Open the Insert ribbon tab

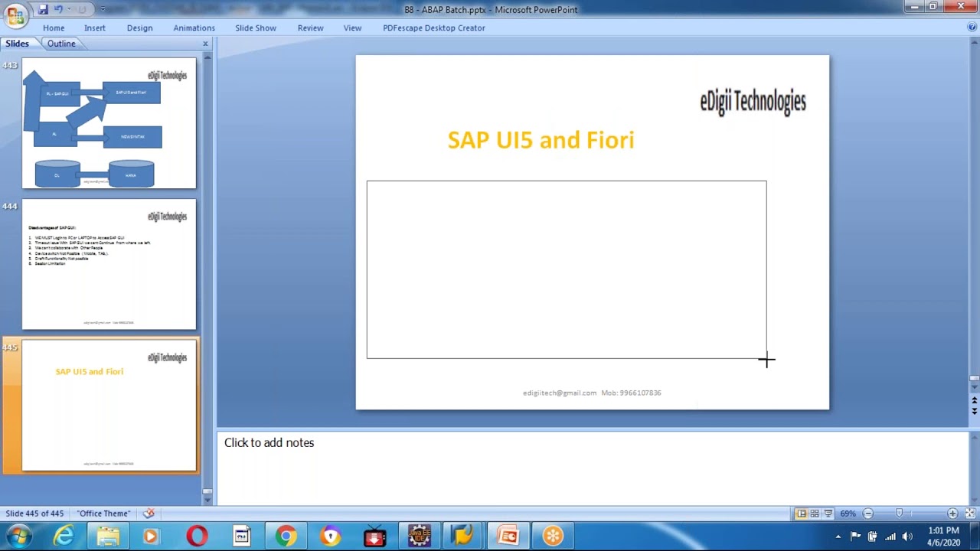tap(95, 28)
